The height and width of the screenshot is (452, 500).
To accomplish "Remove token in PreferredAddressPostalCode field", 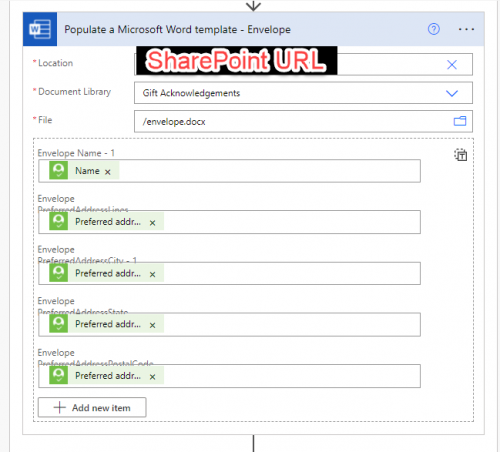I will coord(152,377).
